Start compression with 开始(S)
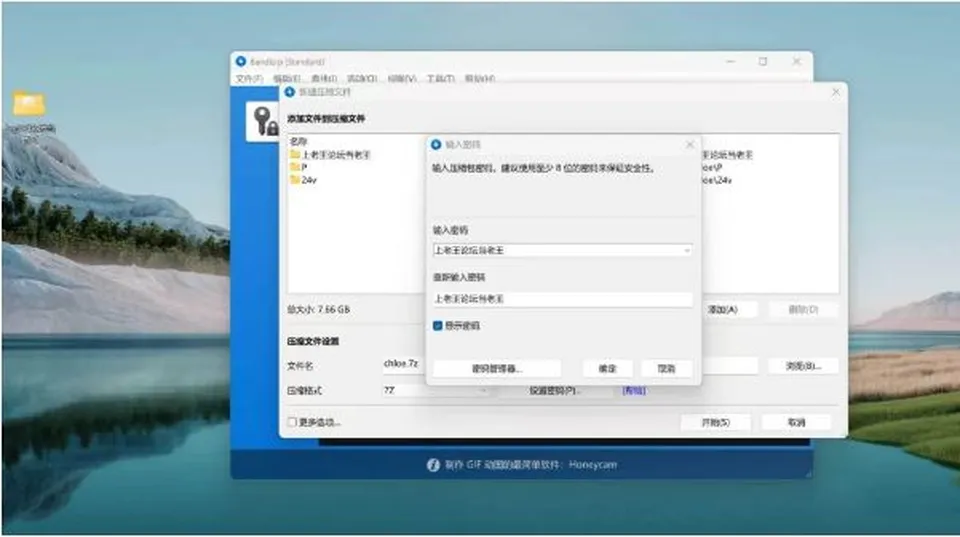The image size is (960, 537). coord(715,422)
